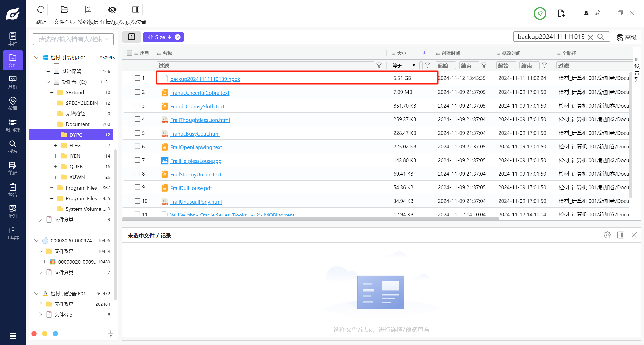Click the gear icon in the preview panel
644x345 pixels.
click(607, 235)
